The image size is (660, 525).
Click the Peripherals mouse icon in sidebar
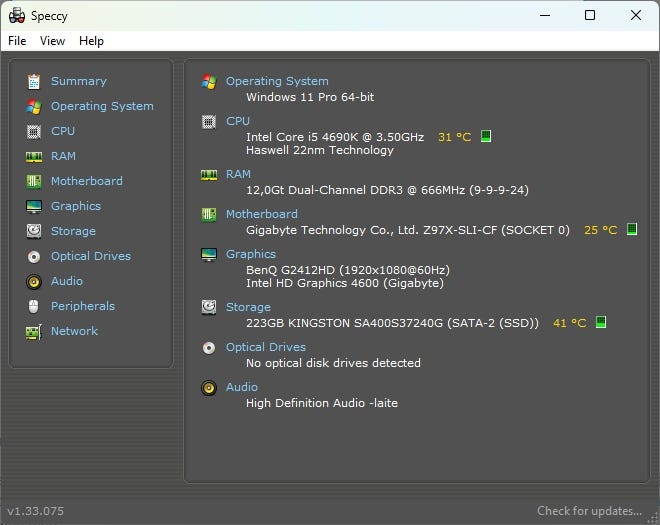pos(34,306)
